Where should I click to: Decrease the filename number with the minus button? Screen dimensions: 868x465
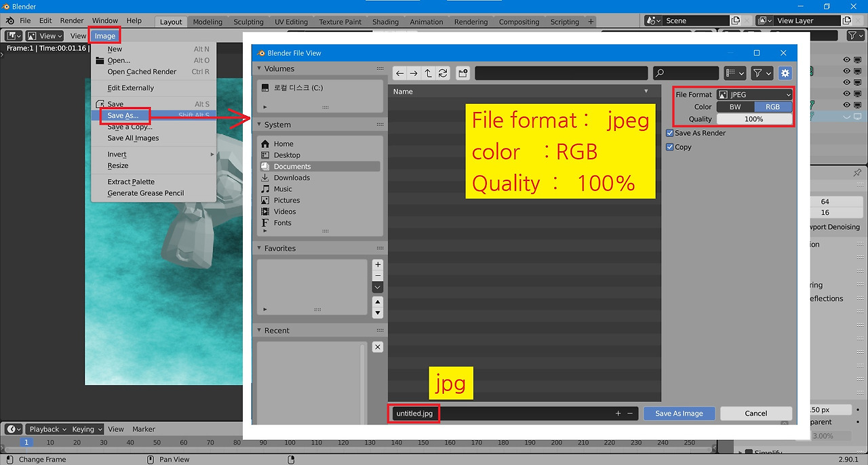click(630, 413)
